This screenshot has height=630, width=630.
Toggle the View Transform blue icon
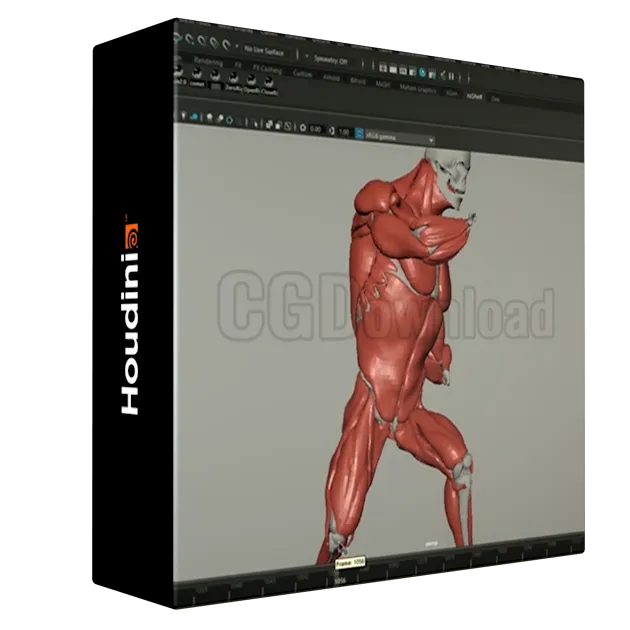coord(359,133)
